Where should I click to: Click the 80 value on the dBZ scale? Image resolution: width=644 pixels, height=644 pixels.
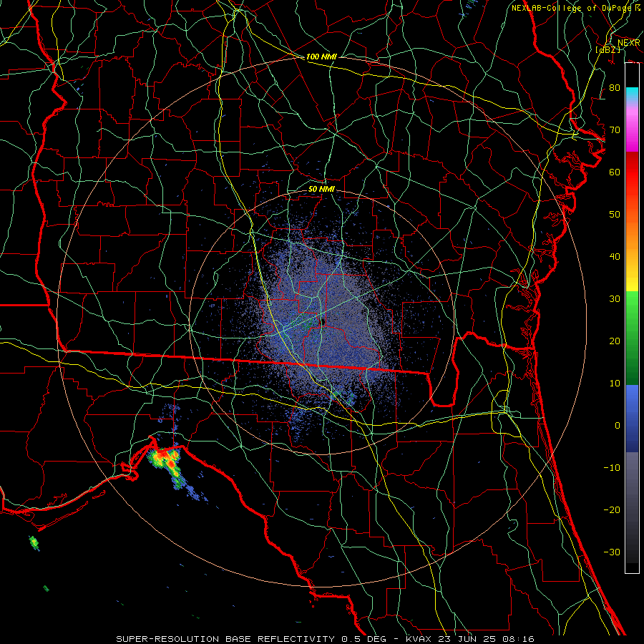pos(615,88)
